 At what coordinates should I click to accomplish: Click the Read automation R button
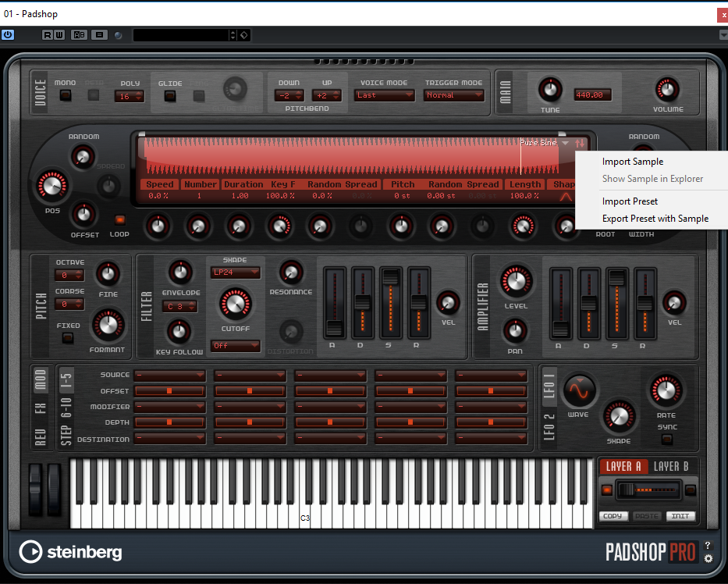point(48,35)
